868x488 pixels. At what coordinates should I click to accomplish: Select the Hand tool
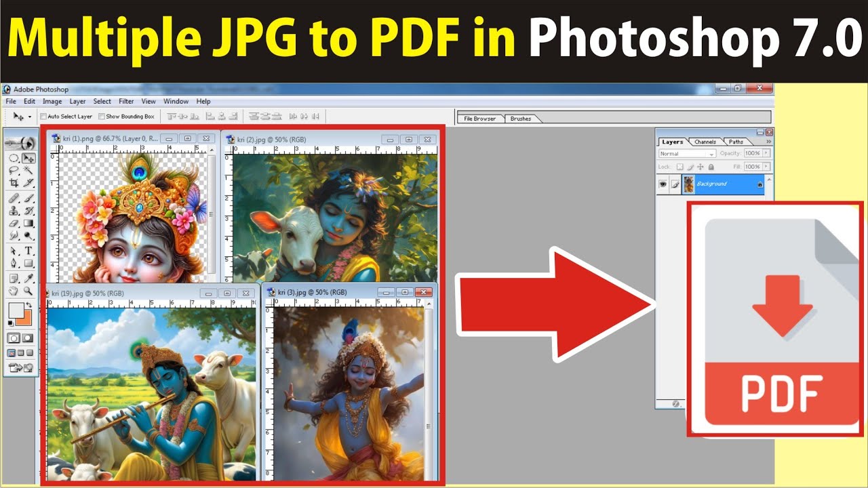point(14,290)
